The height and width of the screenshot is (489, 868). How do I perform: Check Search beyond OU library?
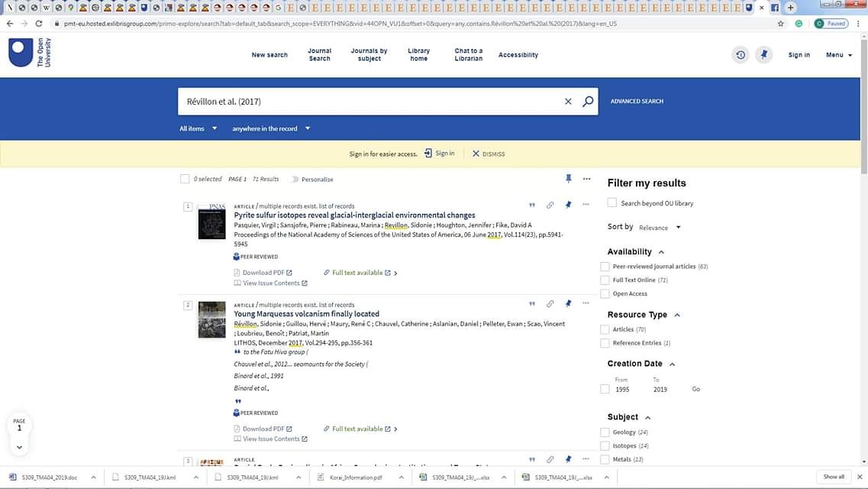pos(611,202)
